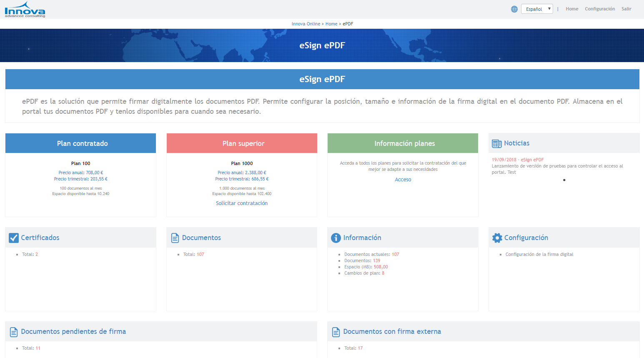This screenshot has width=644, height=358.
Task: Click 'Plan 100' text
Action: point(80,163)
